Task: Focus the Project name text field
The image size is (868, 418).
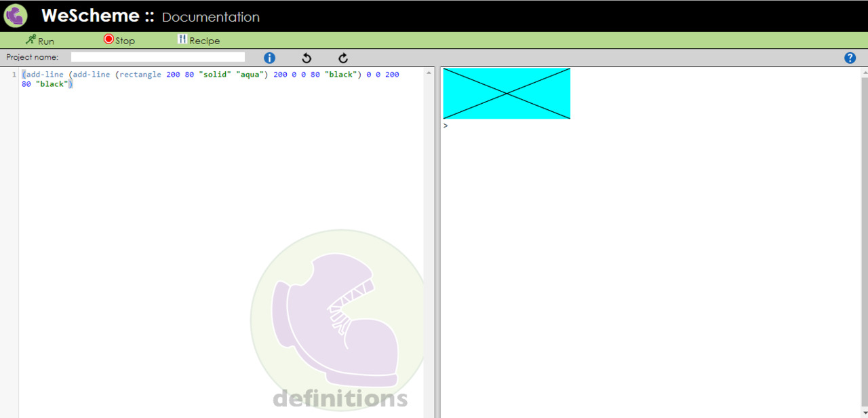Action: click(158, 58)
